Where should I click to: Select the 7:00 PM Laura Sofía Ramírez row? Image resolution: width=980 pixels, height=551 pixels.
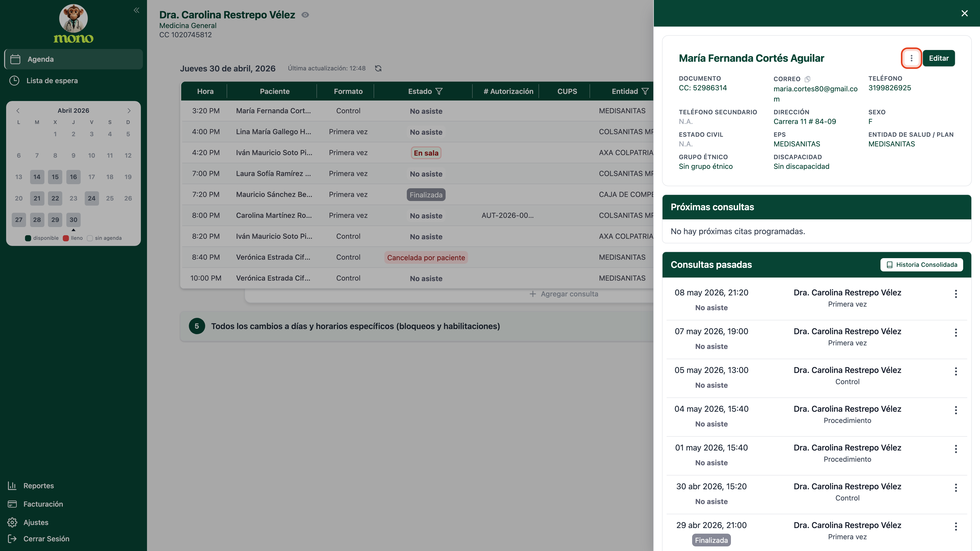pyautogui.click(x=417, y=173)
